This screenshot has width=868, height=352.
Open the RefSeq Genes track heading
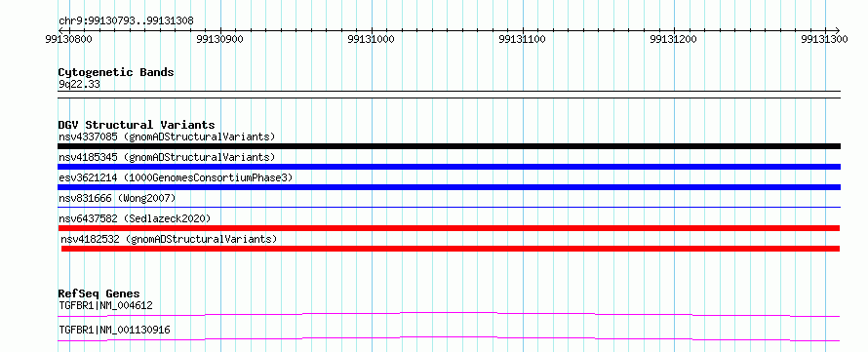99,293
